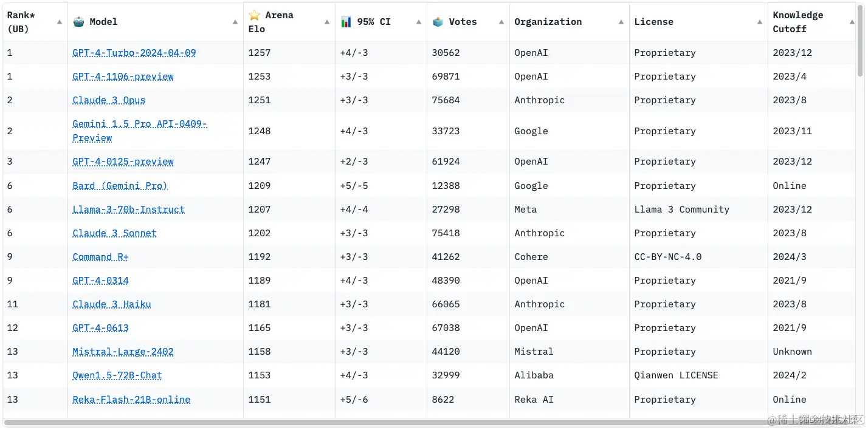Select rank 11 cell for Claude 3 Haiku
Screen dimensions: 868x430
tap(13, 304)
